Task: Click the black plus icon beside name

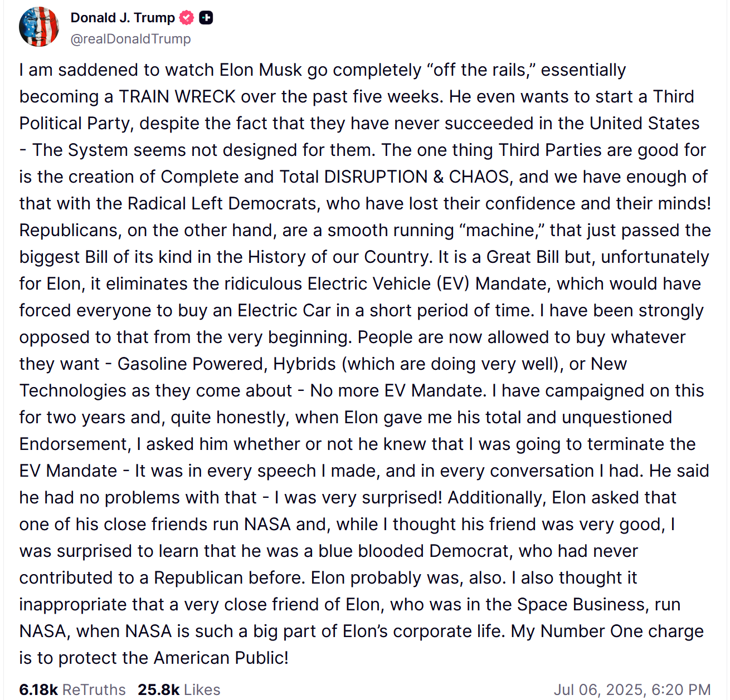Action: click(x=206, y=18)
